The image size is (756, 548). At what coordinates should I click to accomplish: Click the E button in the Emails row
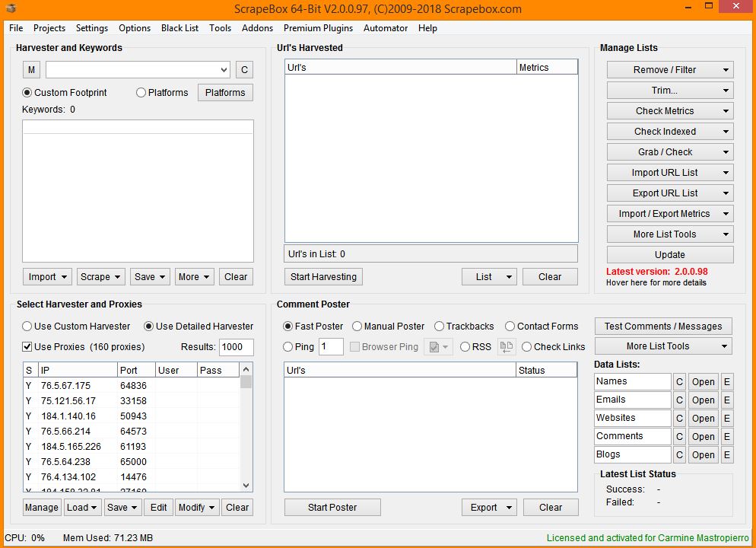point(726,400)
